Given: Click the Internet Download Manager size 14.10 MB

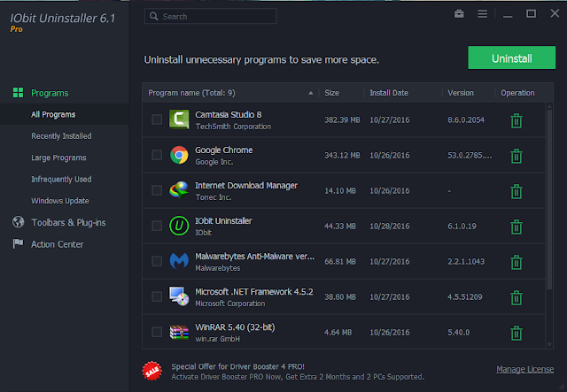Looking at the screenshot, I should (x=340, y=191).
